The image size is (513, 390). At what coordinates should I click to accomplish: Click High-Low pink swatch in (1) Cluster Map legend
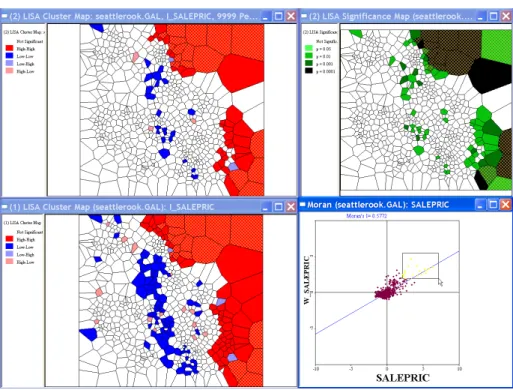tap(9, 262)
